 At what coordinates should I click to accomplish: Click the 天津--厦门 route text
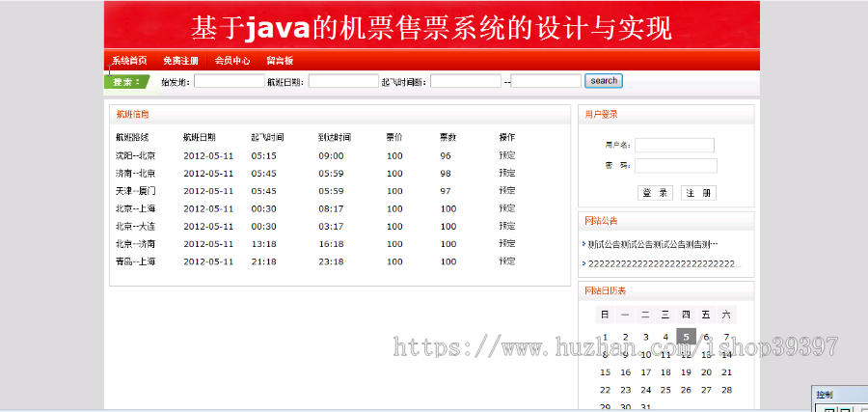(x=136, y=191)
